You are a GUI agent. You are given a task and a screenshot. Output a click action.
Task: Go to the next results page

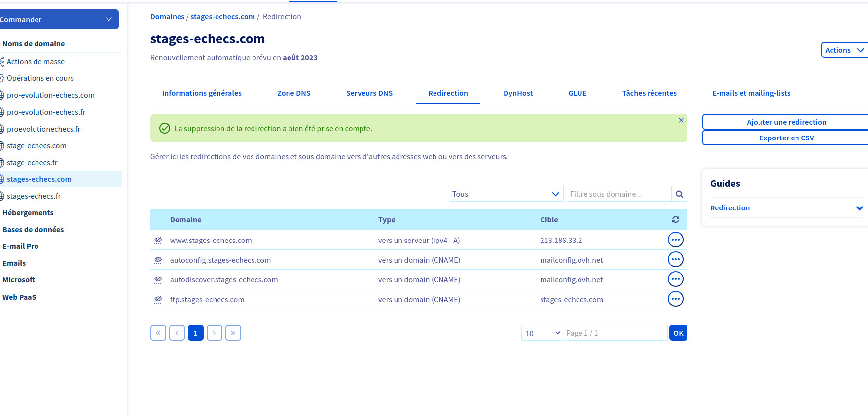[214, 333]
